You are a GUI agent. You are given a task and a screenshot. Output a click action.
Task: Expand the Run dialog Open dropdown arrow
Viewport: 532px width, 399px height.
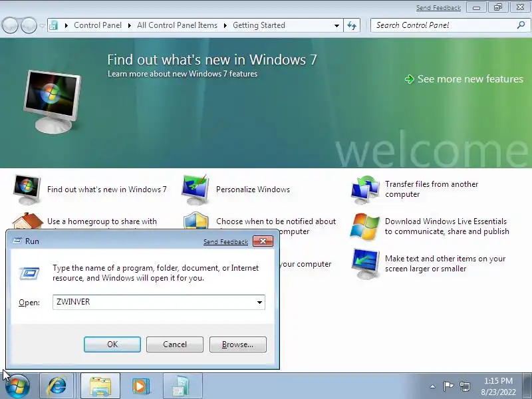[x=259, y=302]
